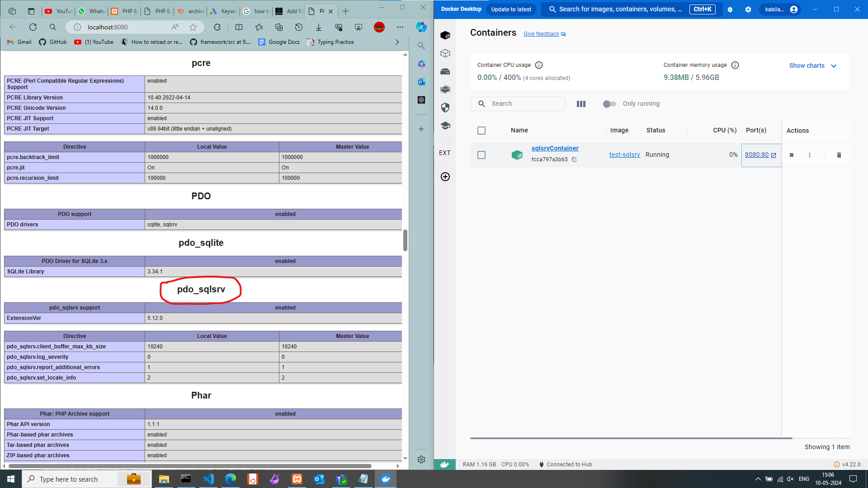Image resolution: width=868 pixels, height=488 pixels.
Task: Open the Containers view in Docker sidebar
Action: (x=445, y=35)
